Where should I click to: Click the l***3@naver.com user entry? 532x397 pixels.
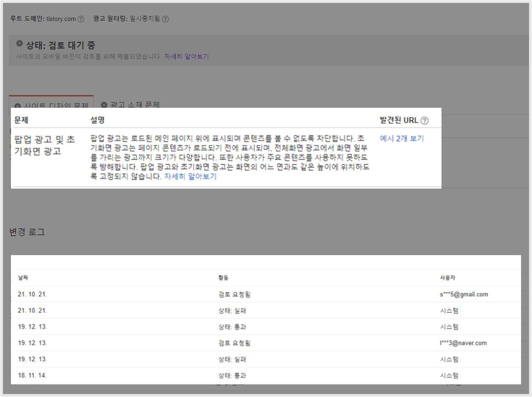point(463,343)
